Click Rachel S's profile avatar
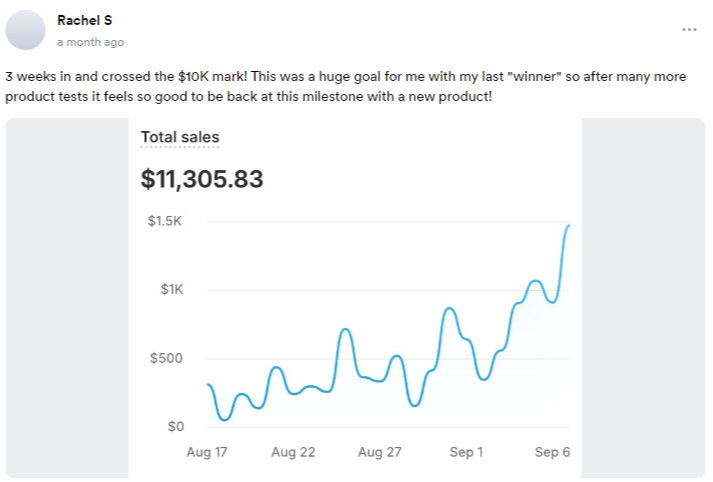The image size is (713, 482). 25,30
